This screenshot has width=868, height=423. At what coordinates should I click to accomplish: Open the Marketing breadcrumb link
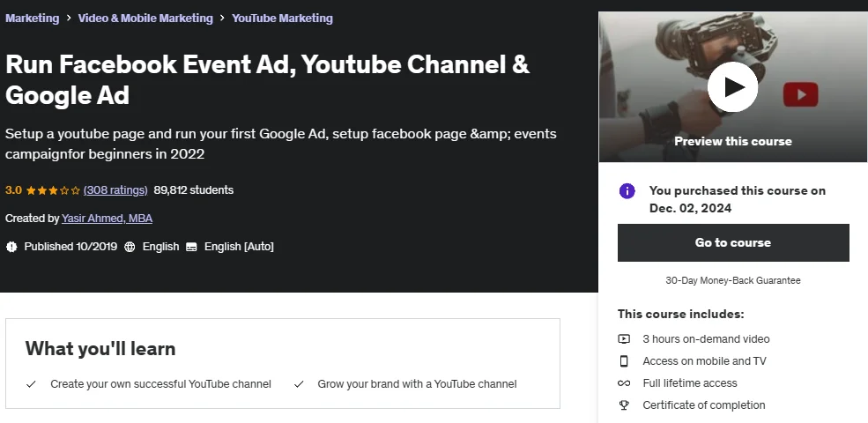32,18
